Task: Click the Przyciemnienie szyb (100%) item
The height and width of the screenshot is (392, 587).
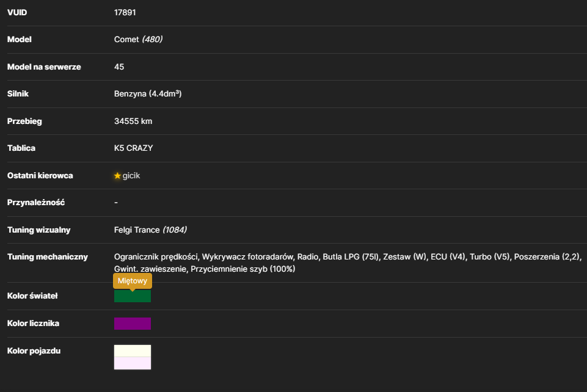Action: pyautogui.click(x=243, y=269)
